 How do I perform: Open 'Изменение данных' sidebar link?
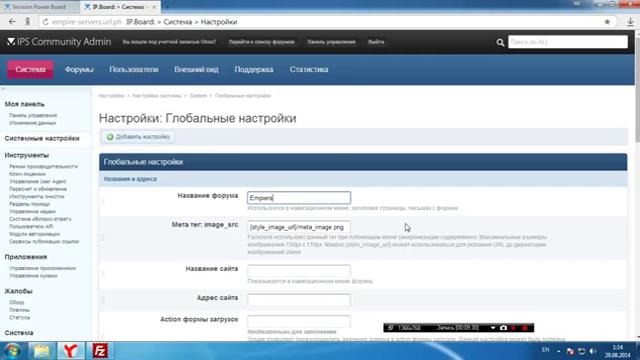33,123
